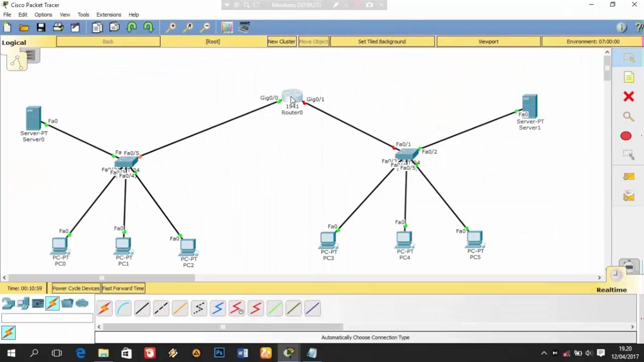Open the Tools menu
This screenshot has height=362, width=644.
coord(83,15)
